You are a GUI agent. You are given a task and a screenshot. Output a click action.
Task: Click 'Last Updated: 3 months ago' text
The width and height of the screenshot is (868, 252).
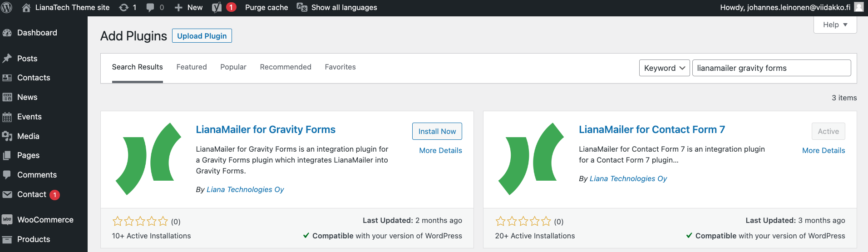click(x=795, y=220)
